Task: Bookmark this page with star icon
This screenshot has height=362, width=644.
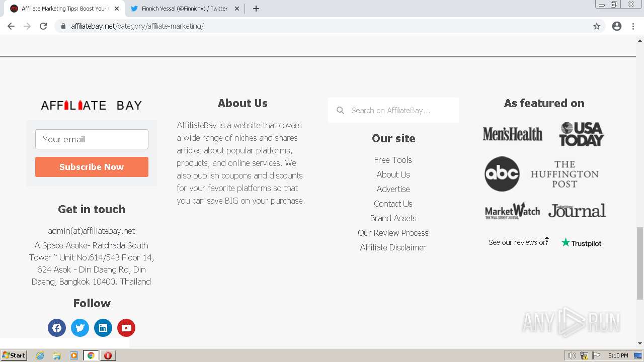Action: coord(597,26)
